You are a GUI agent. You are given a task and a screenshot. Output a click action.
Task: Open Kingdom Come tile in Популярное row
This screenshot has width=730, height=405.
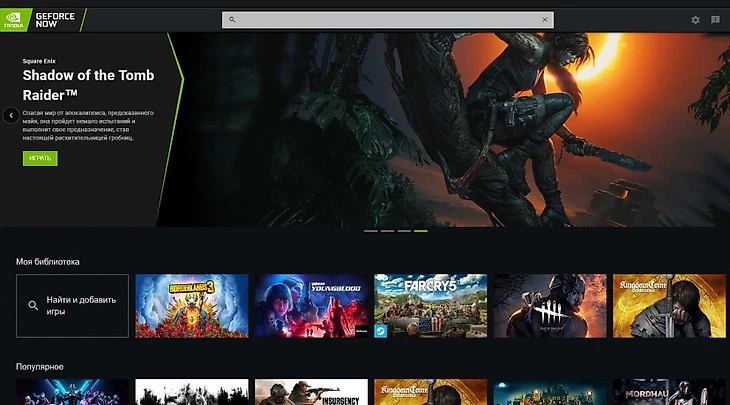(x=431, y=392)
